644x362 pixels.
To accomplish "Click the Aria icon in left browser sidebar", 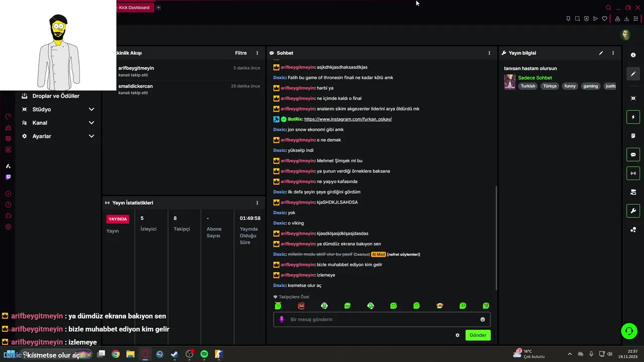I will (x=8, y=166).
